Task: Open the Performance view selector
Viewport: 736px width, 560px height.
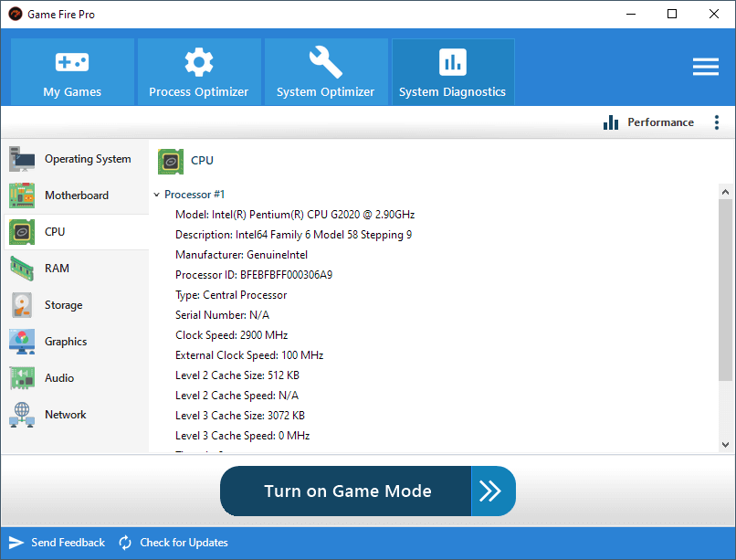Action: 648,122
